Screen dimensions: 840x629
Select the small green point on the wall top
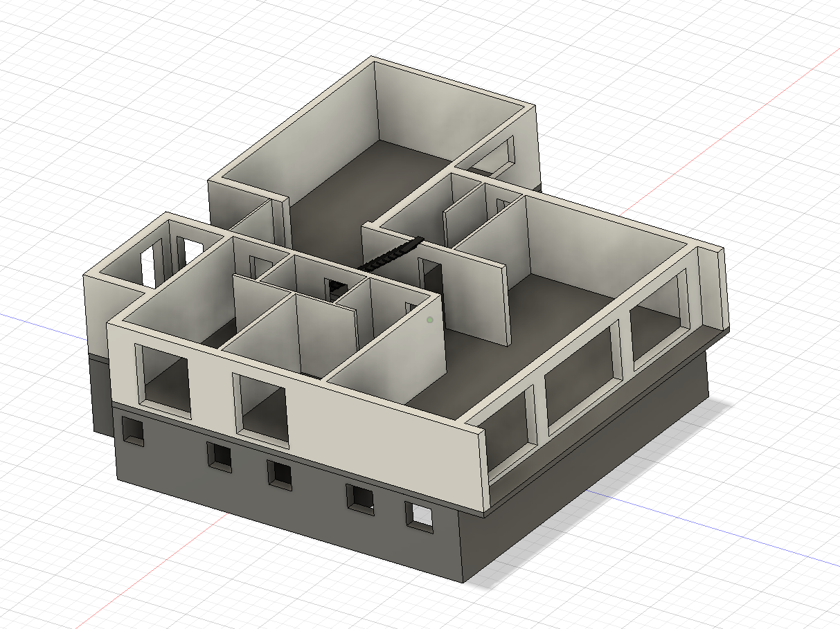pyautogui.click(x=430, y=320)
